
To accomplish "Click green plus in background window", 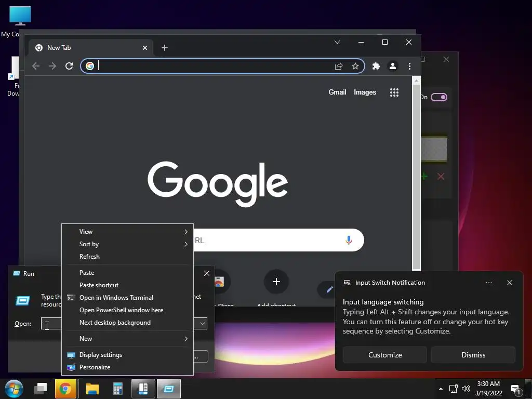I will [424, 176].
